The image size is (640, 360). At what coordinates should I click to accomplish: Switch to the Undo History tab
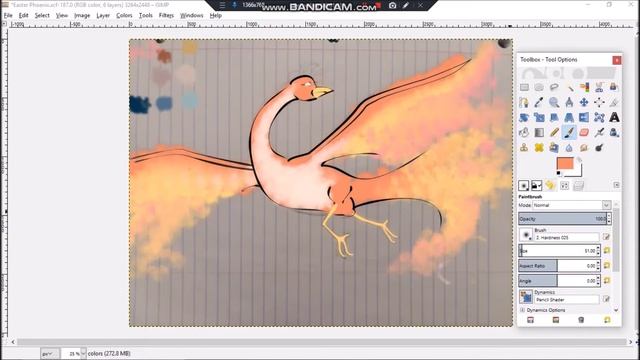pyautogui.click(x=550, y=186)
